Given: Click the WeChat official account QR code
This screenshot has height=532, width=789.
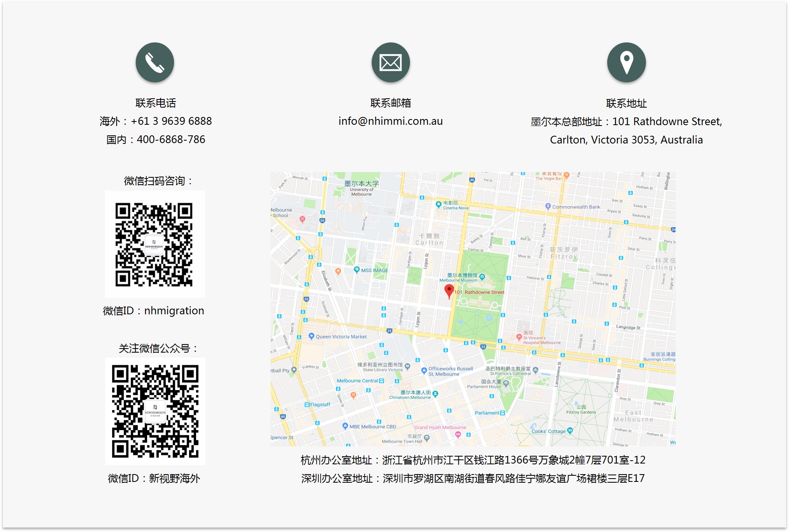Looking at the screenshot, I should [155, 411].
